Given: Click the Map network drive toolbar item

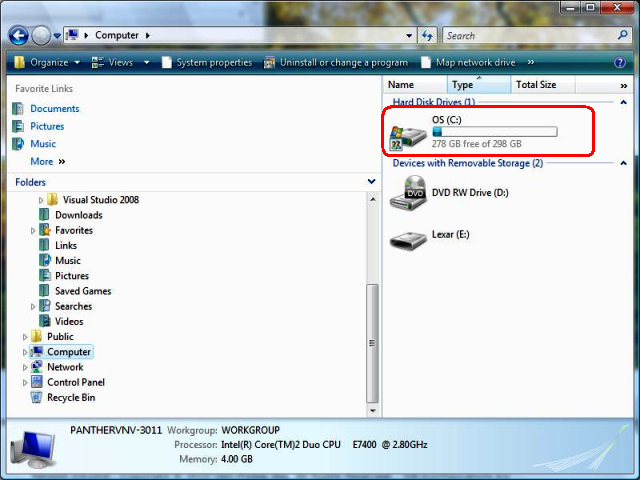Looking at the screenshot, I should pos(474,62).
